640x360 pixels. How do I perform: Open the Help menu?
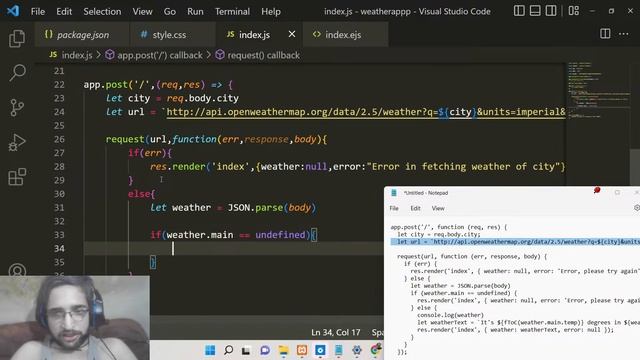click(271, 11)
